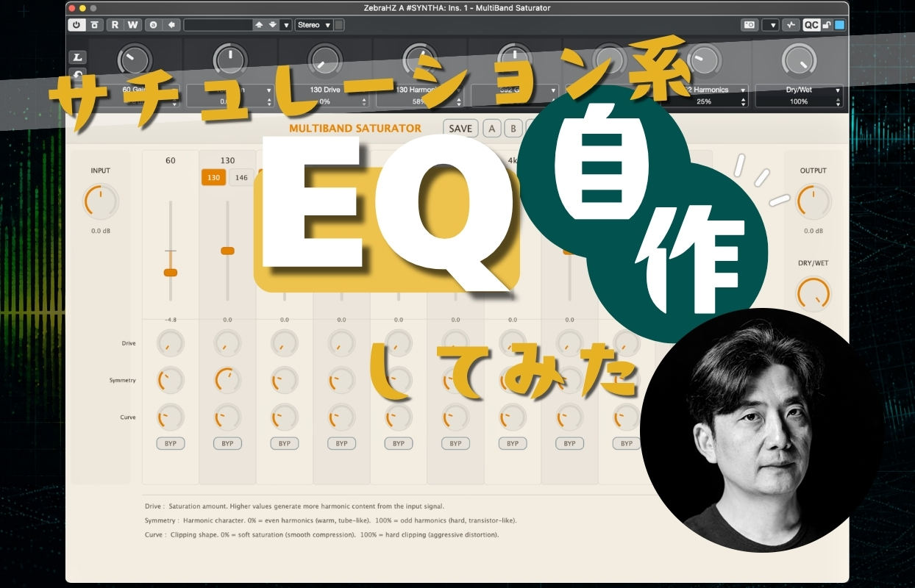
Task: Open the Stereo channel configuration dropdown
Action: click(314, 25)
